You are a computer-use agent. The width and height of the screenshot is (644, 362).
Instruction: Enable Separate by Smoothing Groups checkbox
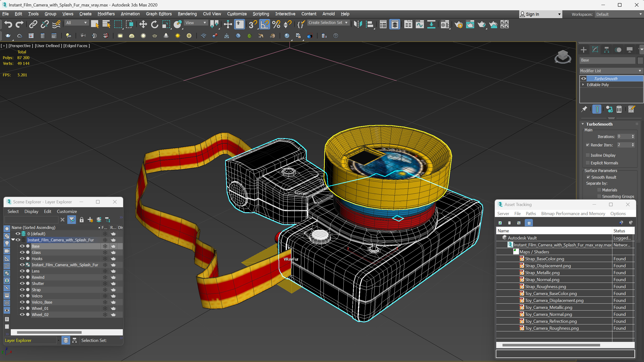(x=599, y=196)
